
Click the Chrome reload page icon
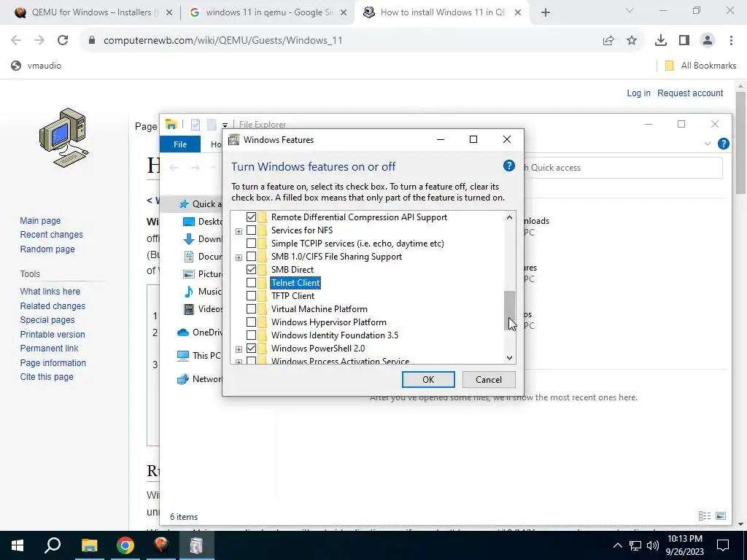click(63, 41)
